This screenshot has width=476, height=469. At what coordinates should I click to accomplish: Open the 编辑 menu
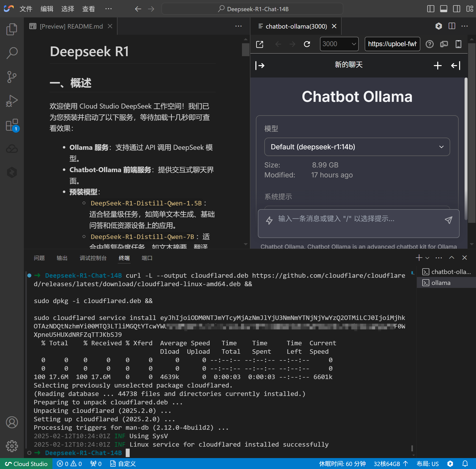[47, 9]
